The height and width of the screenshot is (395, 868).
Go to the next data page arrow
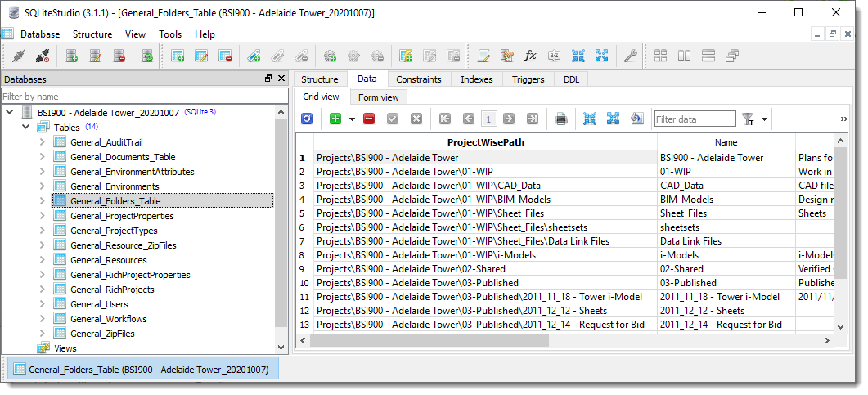509,119
